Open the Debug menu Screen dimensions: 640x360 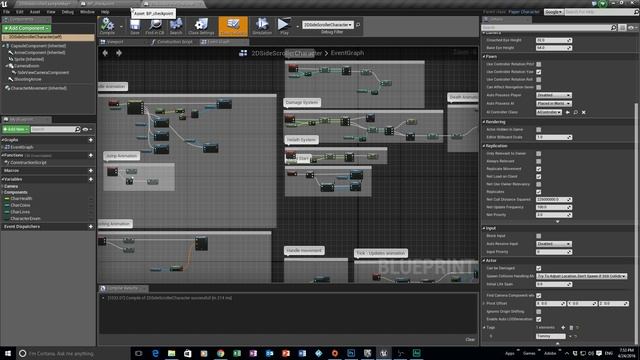tap(67, 12)
